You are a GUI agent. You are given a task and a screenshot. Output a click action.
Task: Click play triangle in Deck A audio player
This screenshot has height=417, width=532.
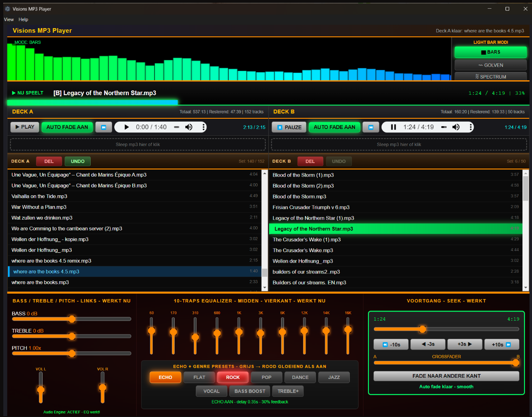[x=127, y=127]
